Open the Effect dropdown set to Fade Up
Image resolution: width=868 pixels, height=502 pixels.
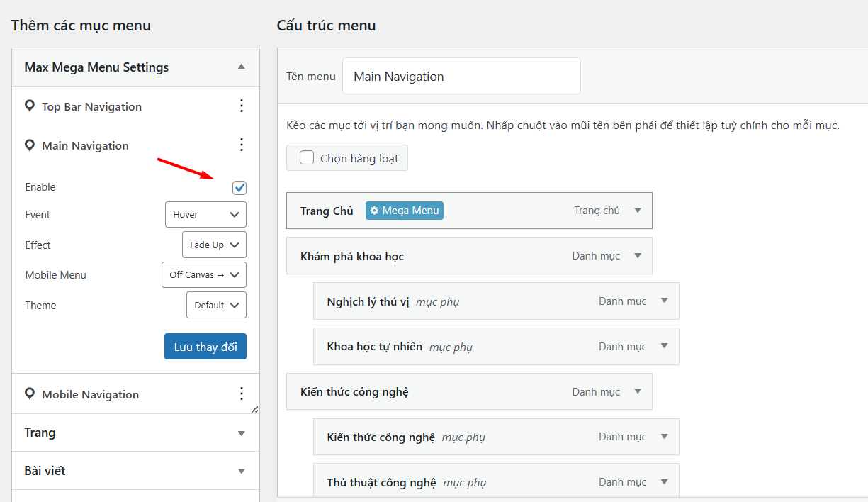214,245
